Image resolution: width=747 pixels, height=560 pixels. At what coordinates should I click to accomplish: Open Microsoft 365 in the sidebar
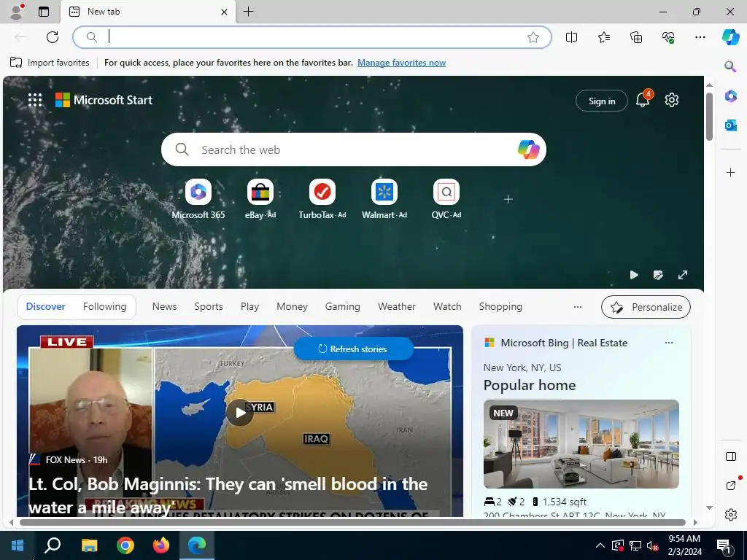[730, 96]
